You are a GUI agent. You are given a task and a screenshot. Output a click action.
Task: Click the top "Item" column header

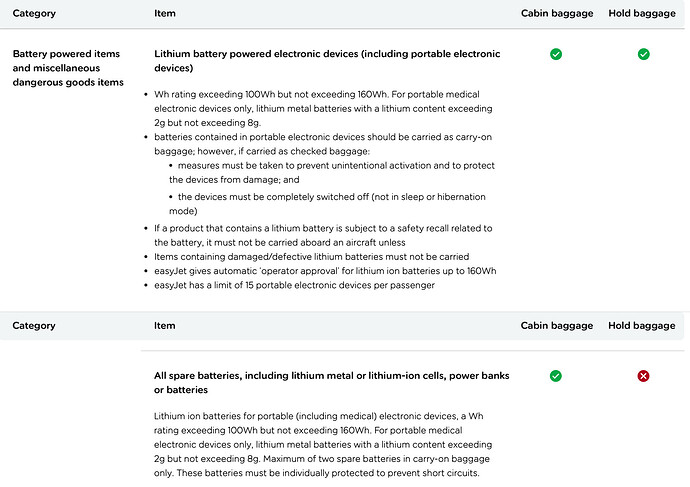click(x=166, y=14)
